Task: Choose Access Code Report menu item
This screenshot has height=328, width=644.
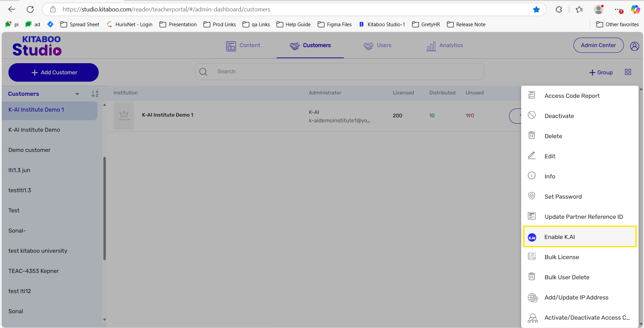Action: point(580,96)
